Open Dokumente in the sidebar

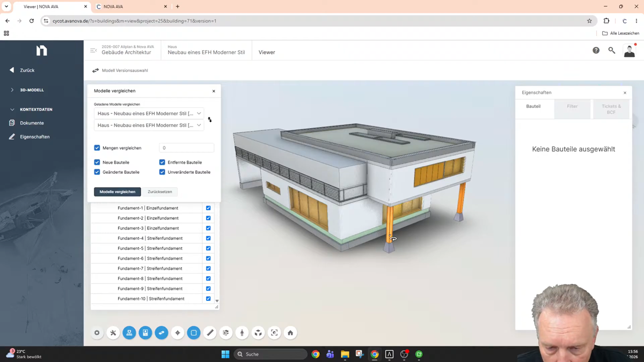[x=32, y=123]
